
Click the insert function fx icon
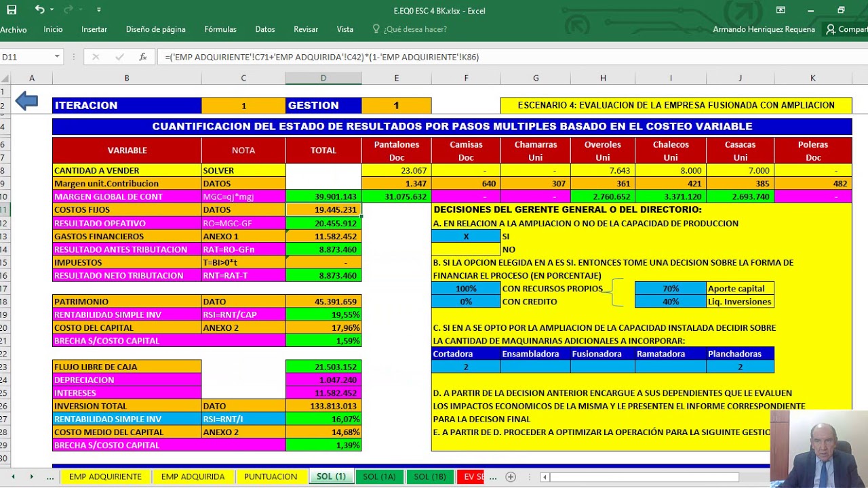142,57
